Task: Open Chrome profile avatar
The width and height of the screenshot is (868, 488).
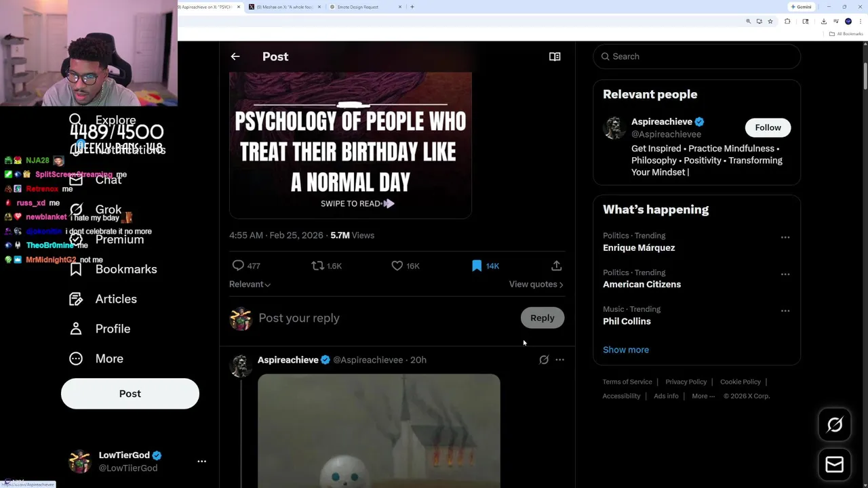Action: 848,22
